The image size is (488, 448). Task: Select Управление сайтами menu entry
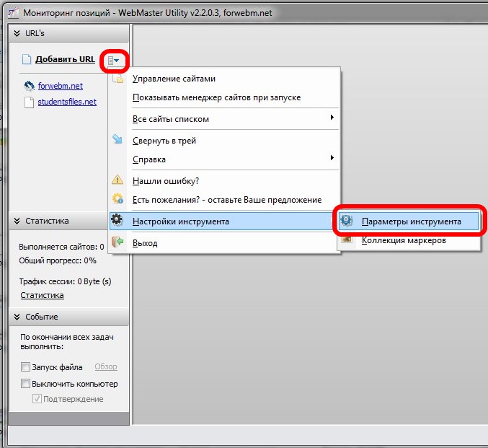coord(174,79)
